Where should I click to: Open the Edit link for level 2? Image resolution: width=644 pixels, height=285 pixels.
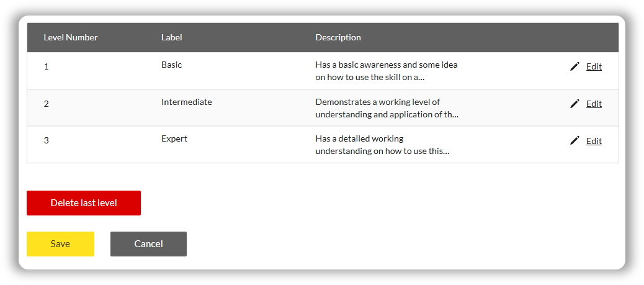coord(594,104)
